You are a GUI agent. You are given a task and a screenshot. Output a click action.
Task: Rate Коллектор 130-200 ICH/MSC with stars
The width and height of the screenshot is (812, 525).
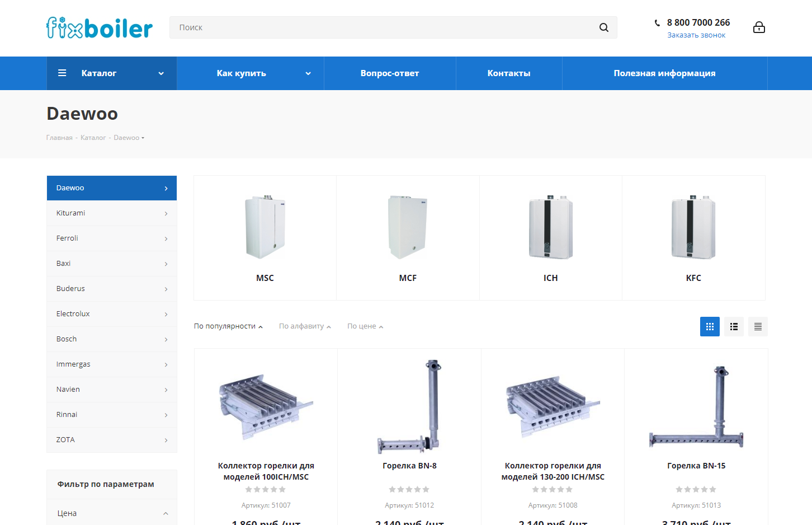click(553, 489)
